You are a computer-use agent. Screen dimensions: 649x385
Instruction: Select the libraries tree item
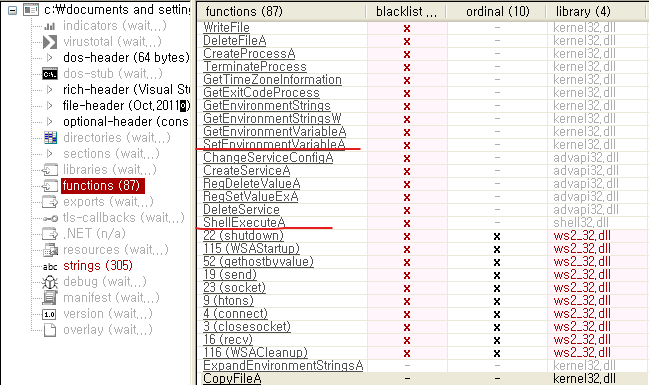click(110, 170)
